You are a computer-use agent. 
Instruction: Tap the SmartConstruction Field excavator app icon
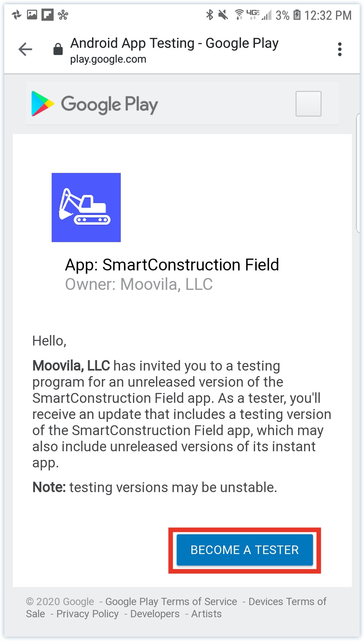(86, 208)
